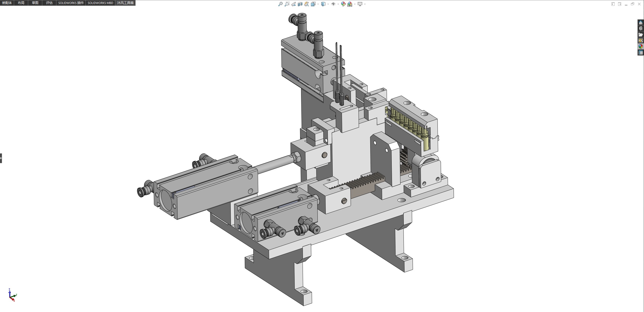Toggle the Section View tool
The height and width of the screenshot is (312, 644).
coord(300,4)
